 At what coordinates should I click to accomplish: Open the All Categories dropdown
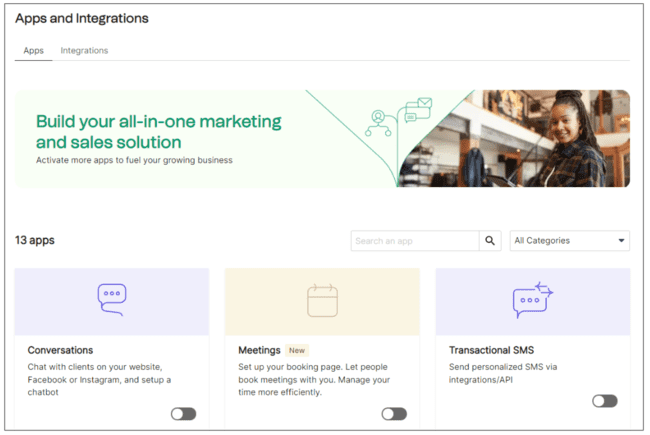pyautogui.click(x=569, y=241)
